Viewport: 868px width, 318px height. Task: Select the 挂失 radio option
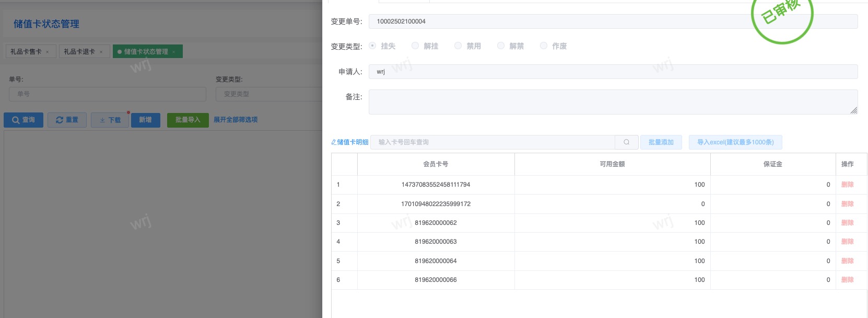[372, 46]
